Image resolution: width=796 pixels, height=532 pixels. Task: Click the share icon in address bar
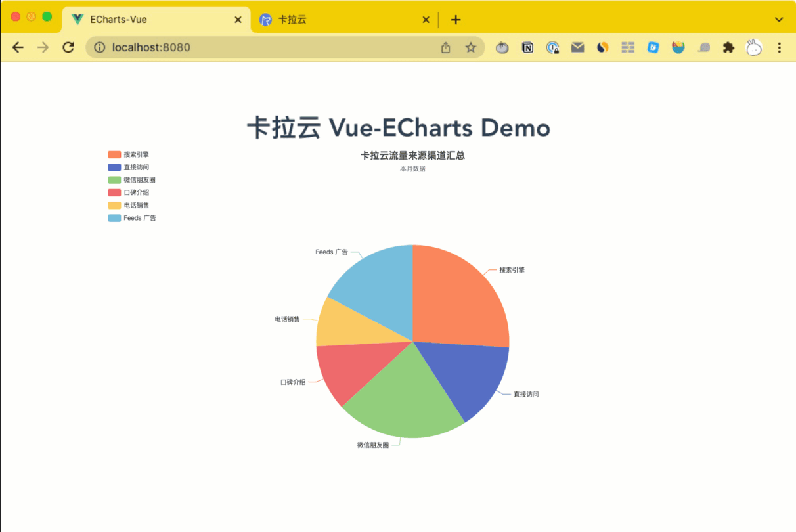[x=445, y=47]
